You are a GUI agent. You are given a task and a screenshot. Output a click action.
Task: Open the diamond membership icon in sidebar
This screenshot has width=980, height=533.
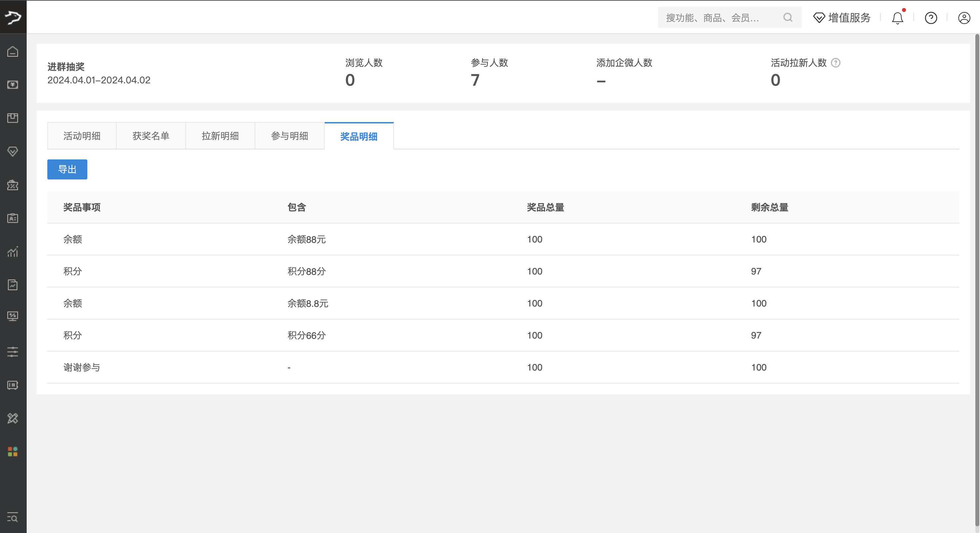coord(13,151)
